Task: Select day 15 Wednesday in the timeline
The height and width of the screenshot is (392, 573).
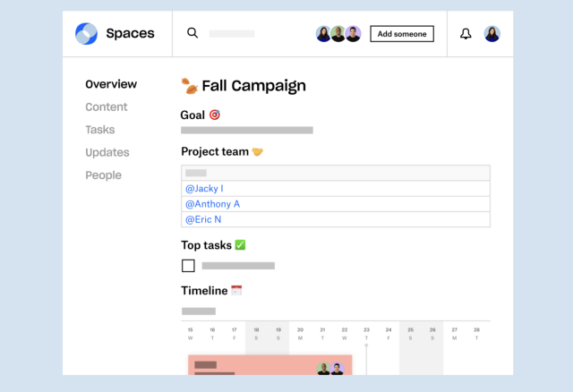Action: coord(190,334)
